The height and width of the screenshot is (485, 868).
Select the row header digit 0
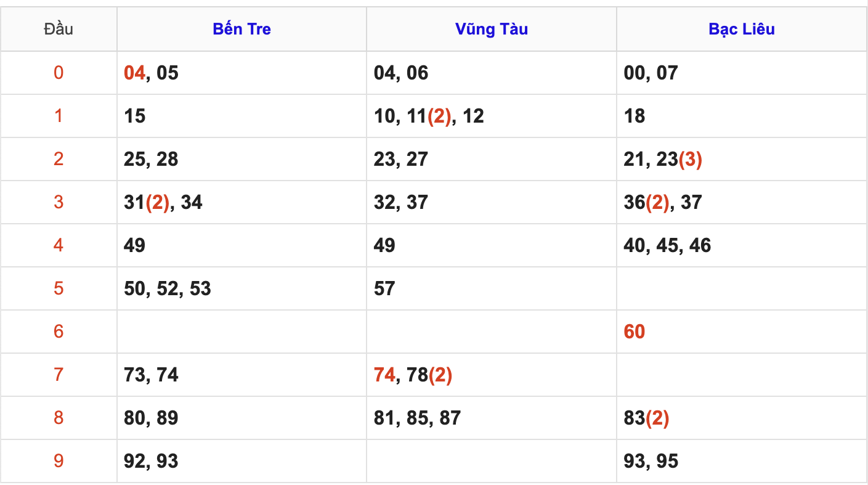coord(59,73)
